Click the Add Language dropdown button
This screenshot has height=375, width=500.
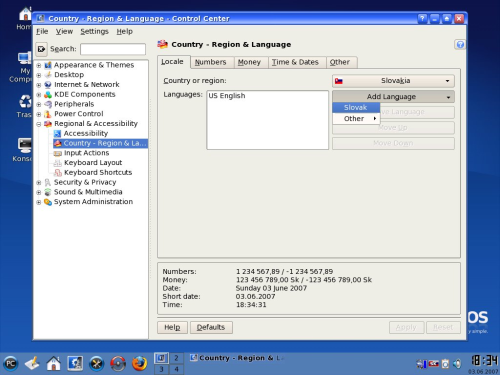tap(393, 97)
